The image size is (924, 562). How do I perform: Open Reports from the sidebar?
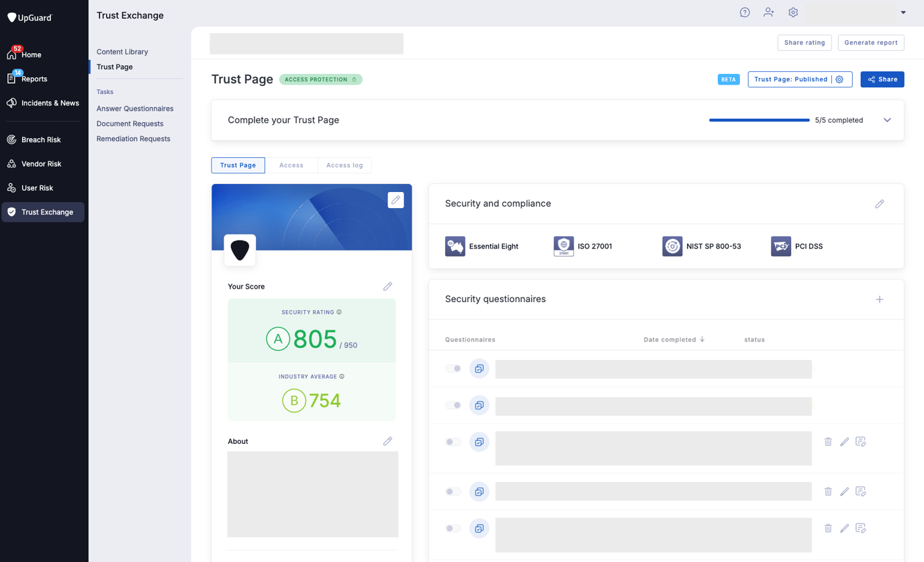[34, 79]
